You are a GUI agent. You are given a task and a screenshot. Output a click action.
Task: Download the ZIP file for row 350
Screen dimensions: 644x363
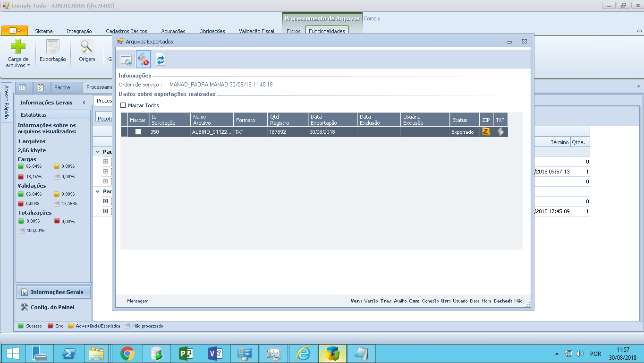[486, 132]
